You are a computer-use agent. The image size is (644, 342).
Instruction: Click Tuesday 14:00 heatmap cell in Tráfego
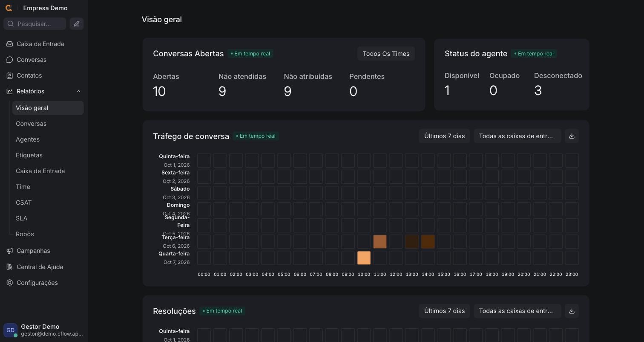(428, 242)
